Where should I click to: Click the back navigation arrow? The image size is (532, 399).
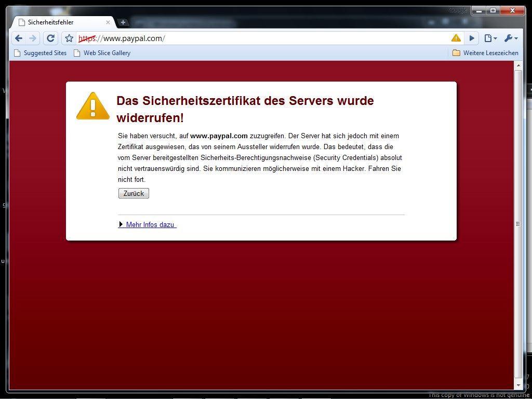(x=19, y=38)
